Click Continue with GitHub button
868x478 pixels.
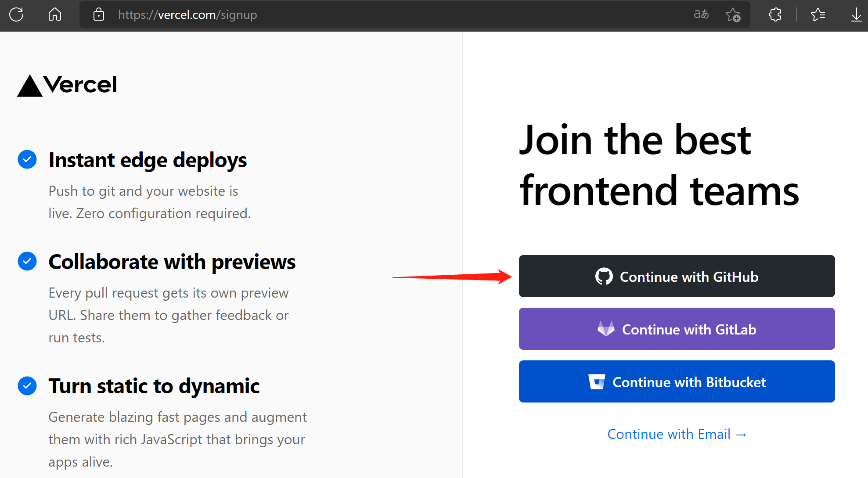[677, 276]
